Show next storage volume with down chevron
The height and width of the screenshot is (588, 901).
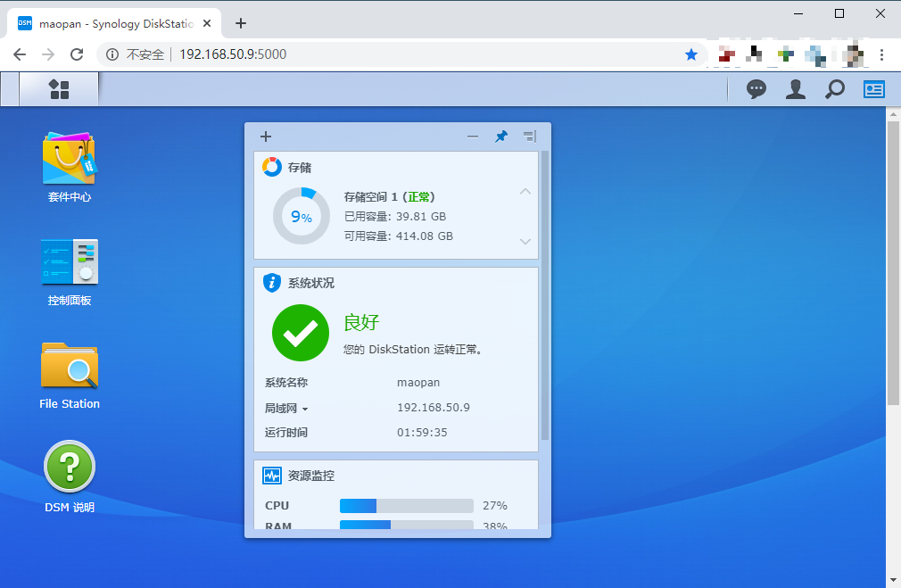coord(525,242)
